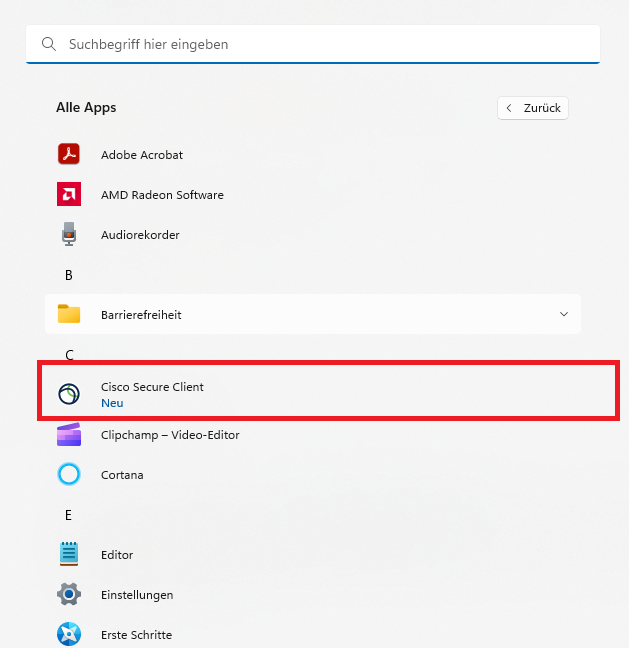Click the 'Alle Apps' heading

tap(86, 108)
